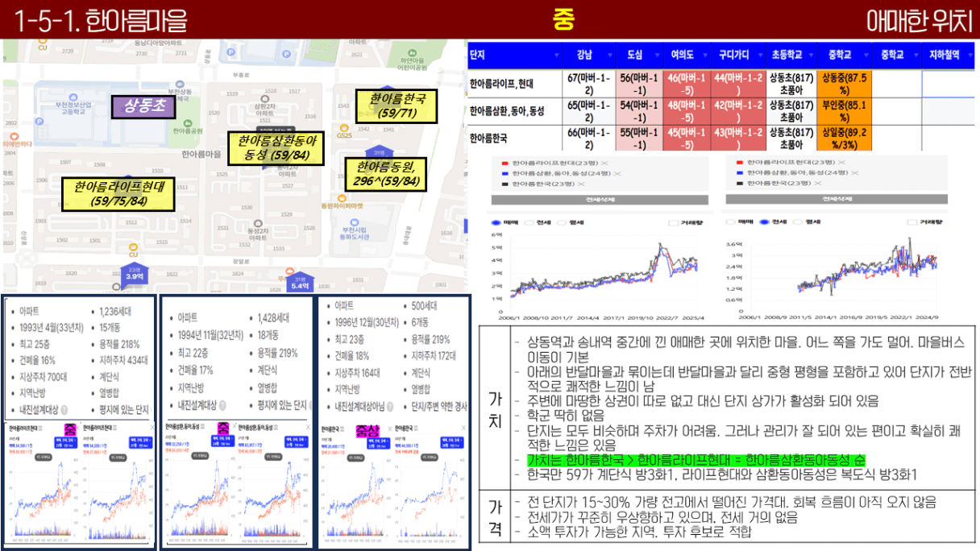Click the blue 한아름삼환,동아,동성 swatch in the left legend
Screen dimensions: 980x551
(x=504, y=172)
